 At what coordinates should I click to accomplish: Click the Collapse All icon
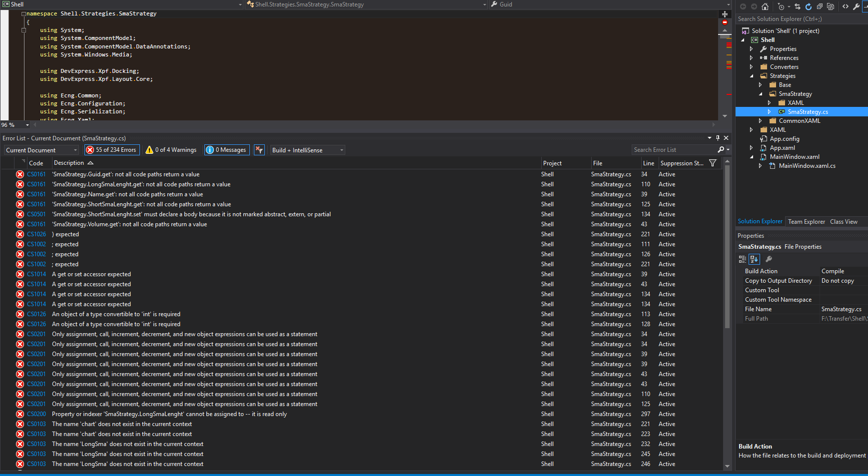tap(820, 6)
